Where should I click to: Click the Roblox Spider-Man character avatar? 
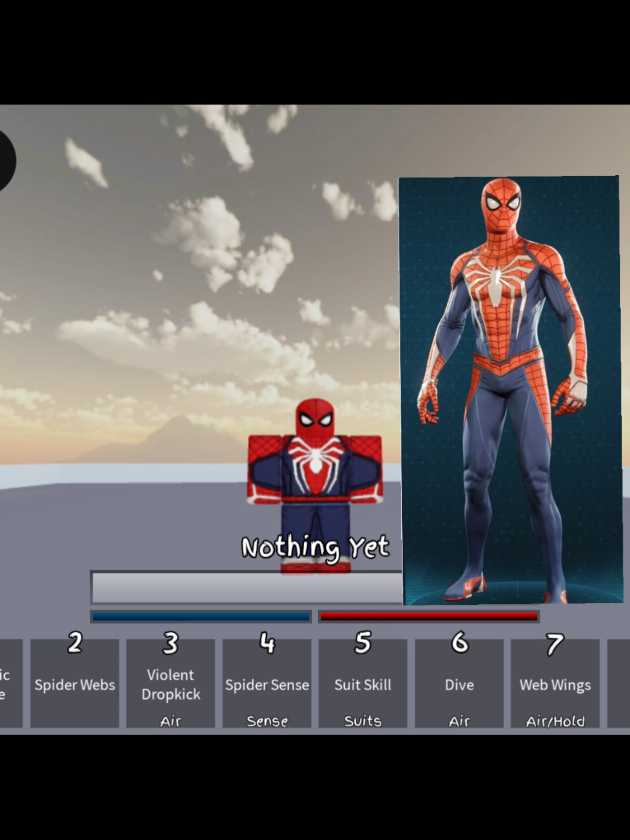coord(315,486)
